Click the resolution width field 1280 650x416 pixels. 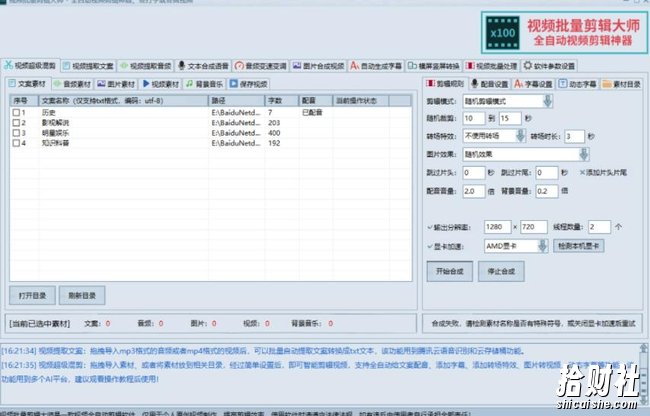click(x=497, y=227)
